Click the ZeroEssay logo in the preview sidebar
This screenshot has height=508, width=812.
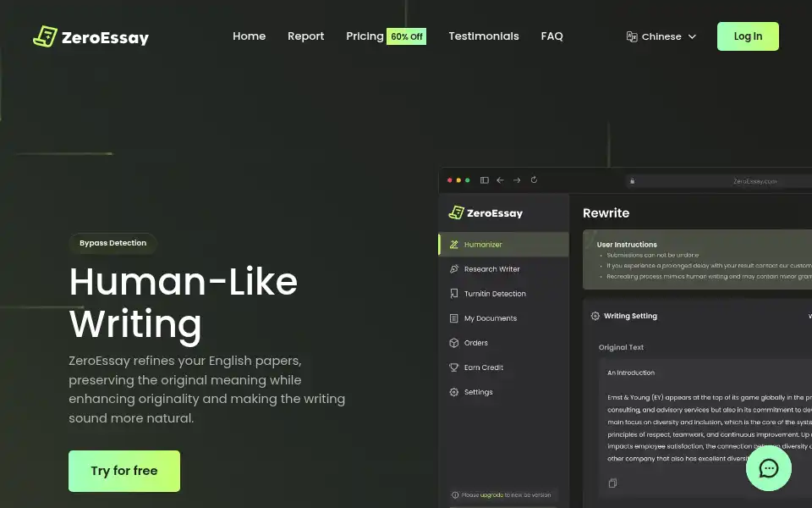point(486,213)
